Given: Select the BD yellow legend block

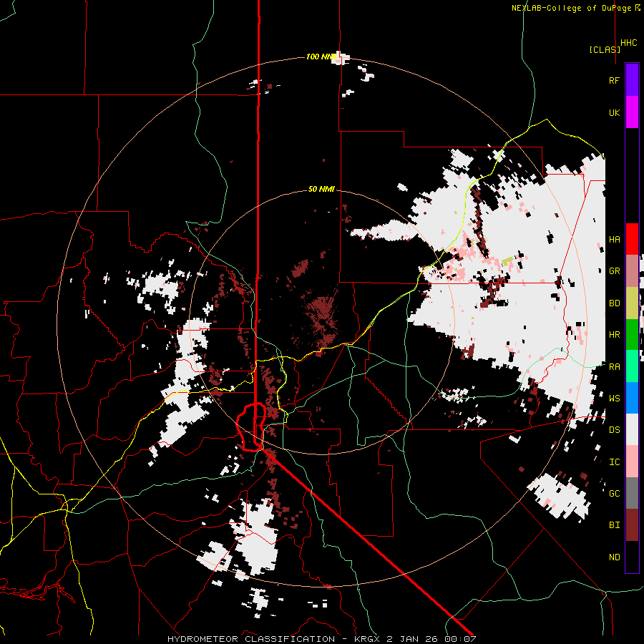Looking at the screenshot, I should [632, 303].
